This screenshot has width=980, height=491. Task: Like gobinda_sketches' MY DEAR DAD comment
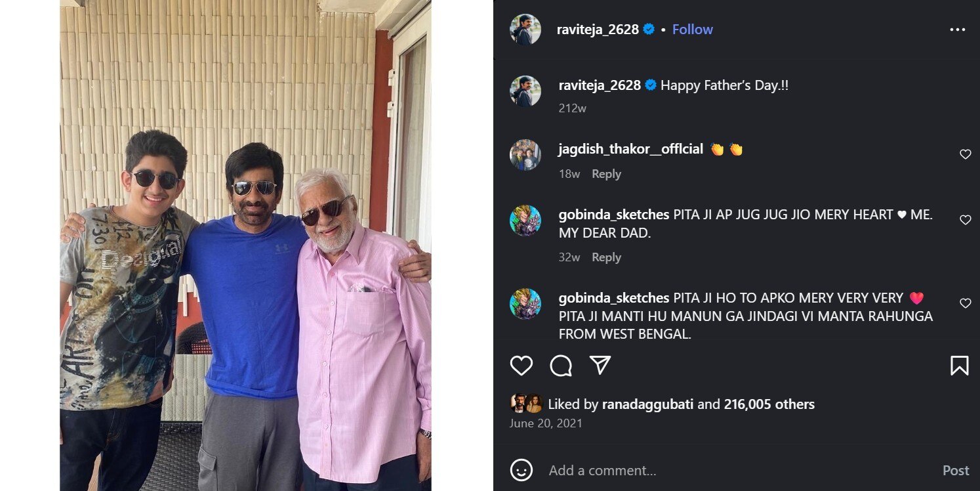click(965, 220)
